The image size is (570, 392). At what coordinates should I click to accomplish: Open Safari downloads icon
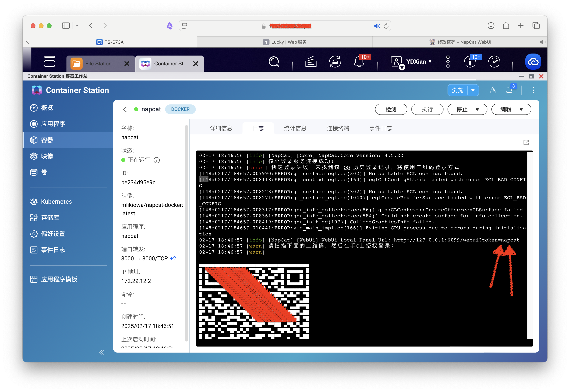click(x=491, y=26)
